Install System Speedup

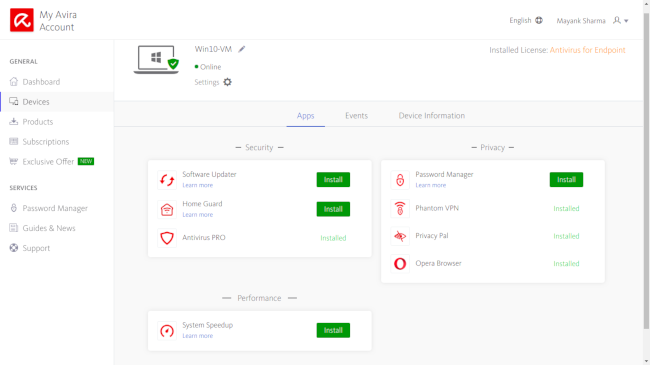tap(333, 330)
